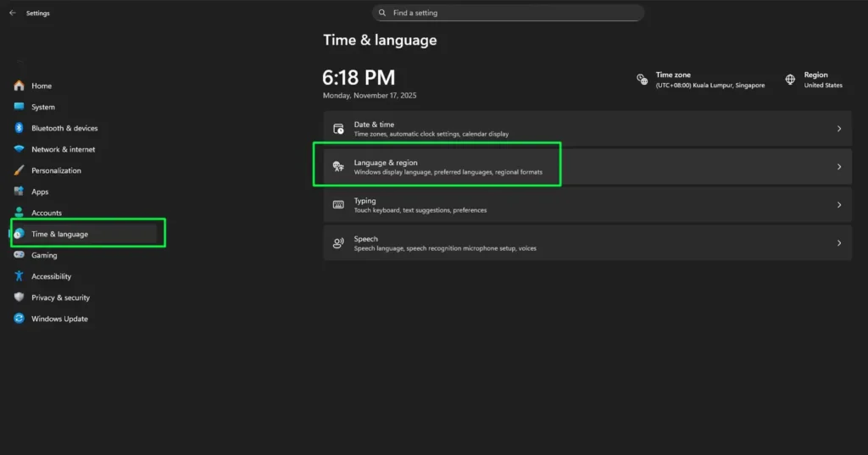The width and height of the screenshot is (868, 455).
Task: Click the 6:18 PM clock text
Action: coord(359,77)
